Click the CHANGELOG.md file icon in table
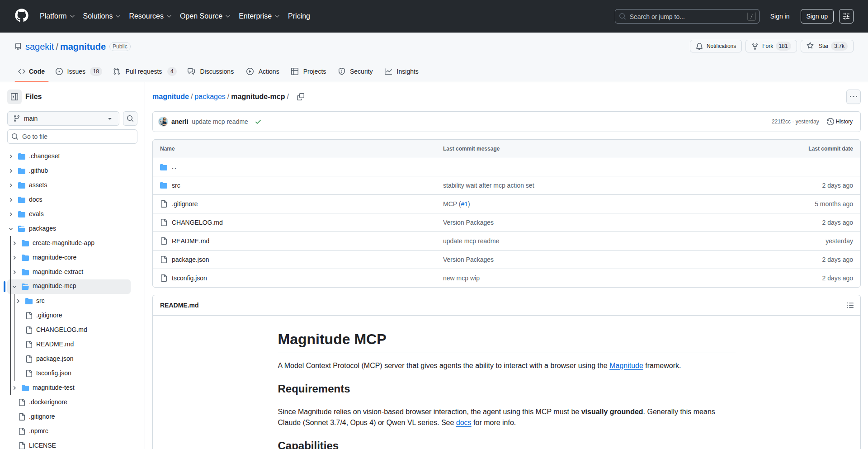This screenshot has width=868, height=449. coord(164,222)
